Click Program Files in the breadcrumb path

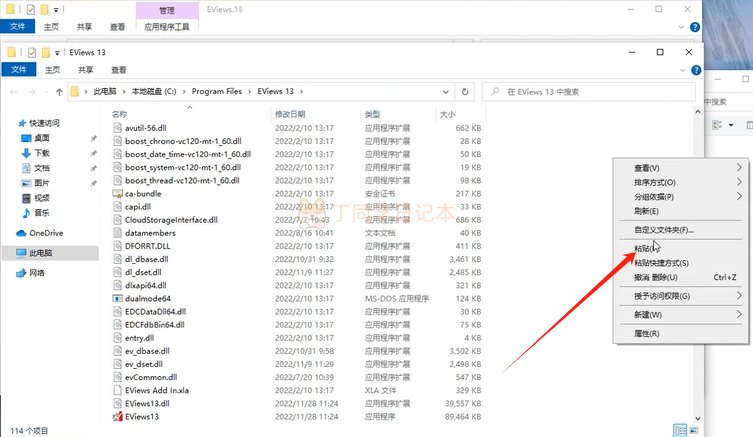[x=217, y=91]
